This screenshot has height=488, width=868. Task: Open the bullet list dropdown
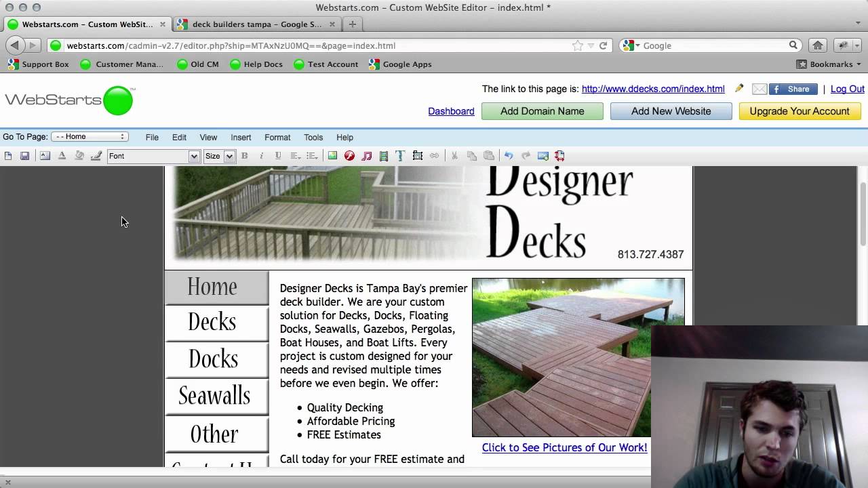313,156
